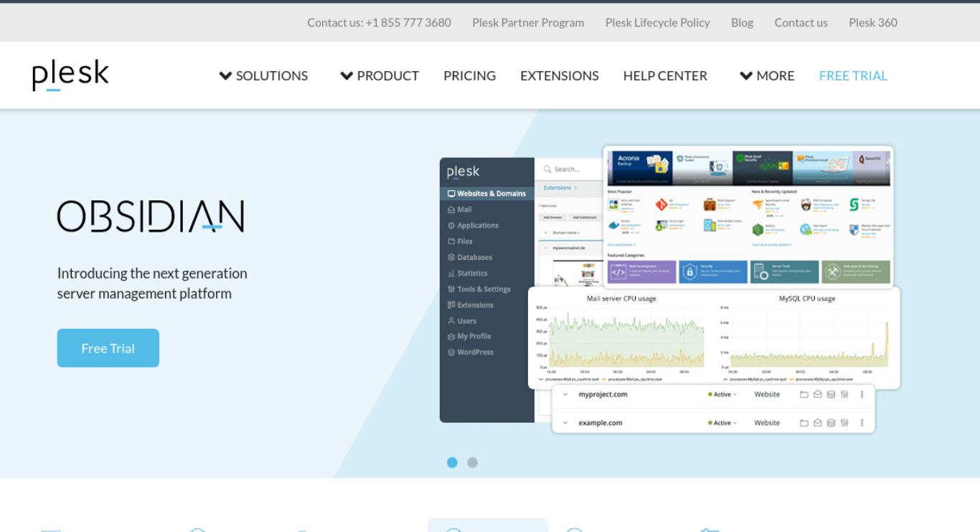The image size is (980, 532).
Task: Click the database icon in myproject.com row
Action: [x=831, y=394]
